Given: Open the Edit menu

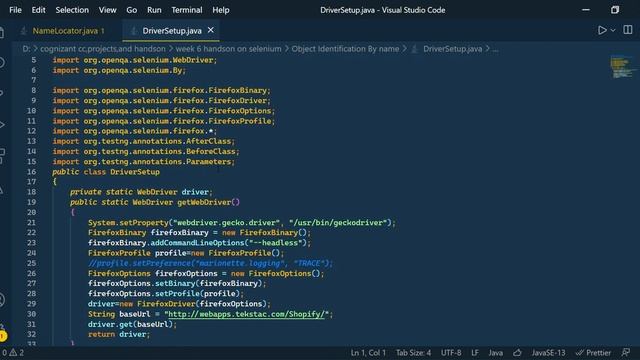Looking at the screenshot, I should tap(38, 10).
